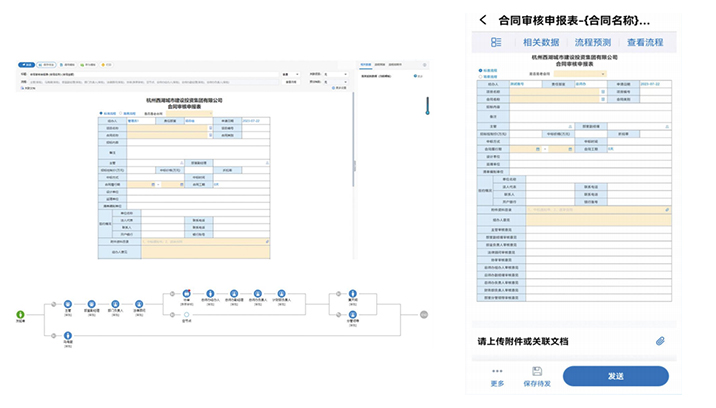Image resolution: width=716 pixels, height=408 pixels.
Task: Open contract start date calendar in desktop form
Action: tap(153, 185)
